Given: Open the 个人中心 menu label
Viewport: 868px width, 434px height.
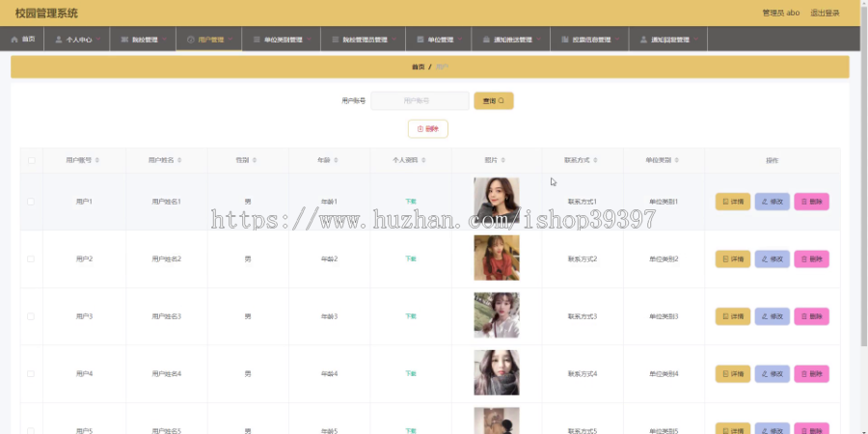Looking at the screenshot, I should [x=79, y=40].
